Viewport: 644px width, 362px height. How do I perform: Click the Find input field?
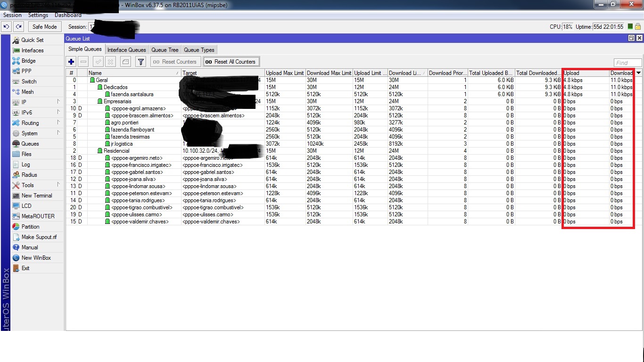(628, 63)
